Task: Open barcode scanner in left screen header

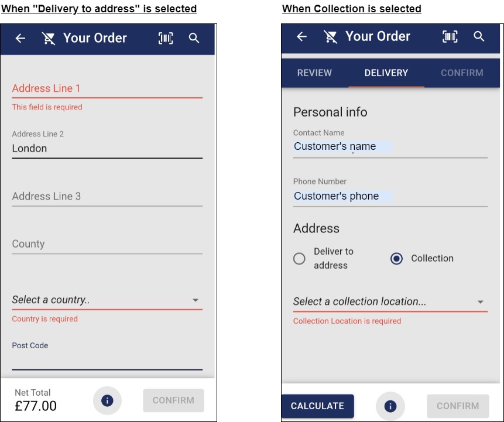Action: coord(166,38)
